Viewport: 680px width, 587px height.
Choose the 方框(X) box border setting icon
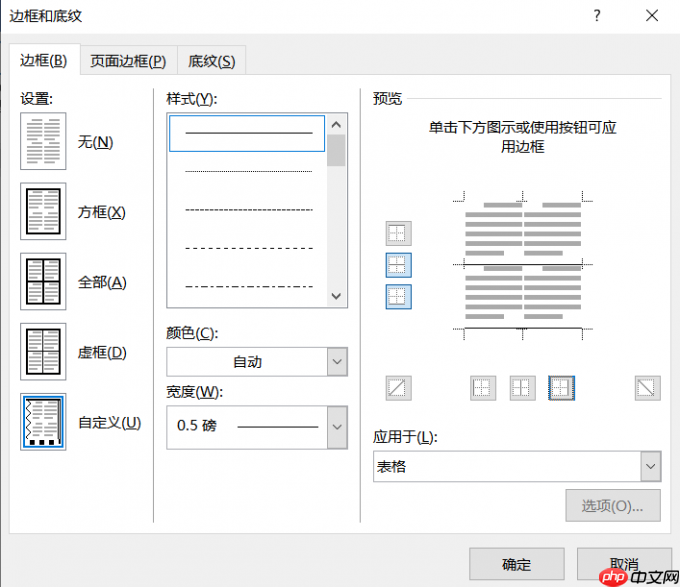43,211
